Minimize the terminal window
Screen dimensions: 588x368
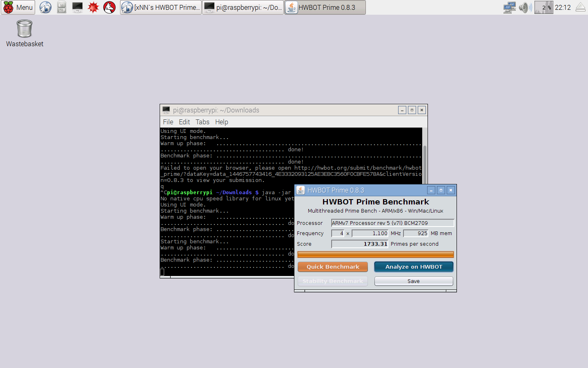[402, 110]
